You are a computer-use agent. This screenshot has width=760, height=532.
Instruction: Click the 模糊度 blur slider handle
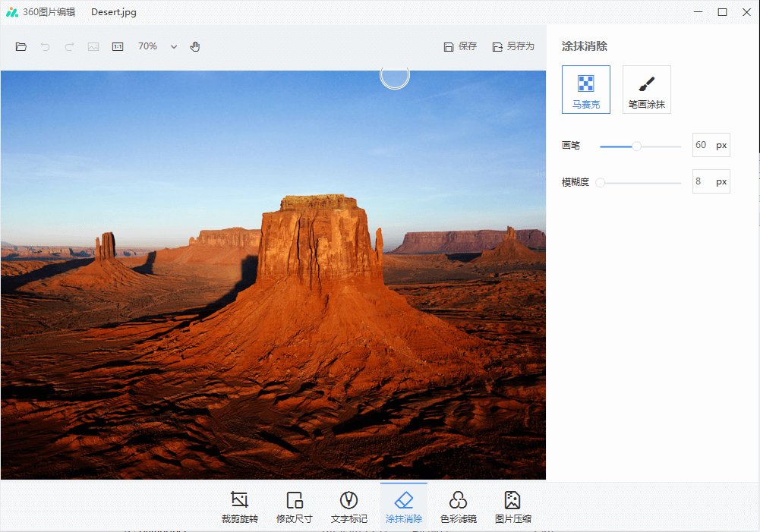600,182
